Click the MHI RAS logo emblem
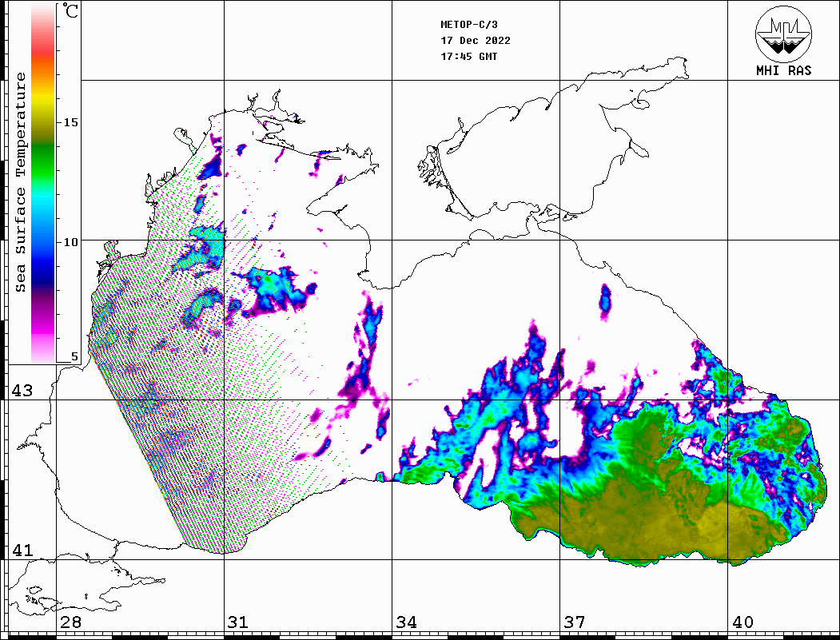This screenshot has width=840, height=640. pyautogui.click(x=783, y=34)
